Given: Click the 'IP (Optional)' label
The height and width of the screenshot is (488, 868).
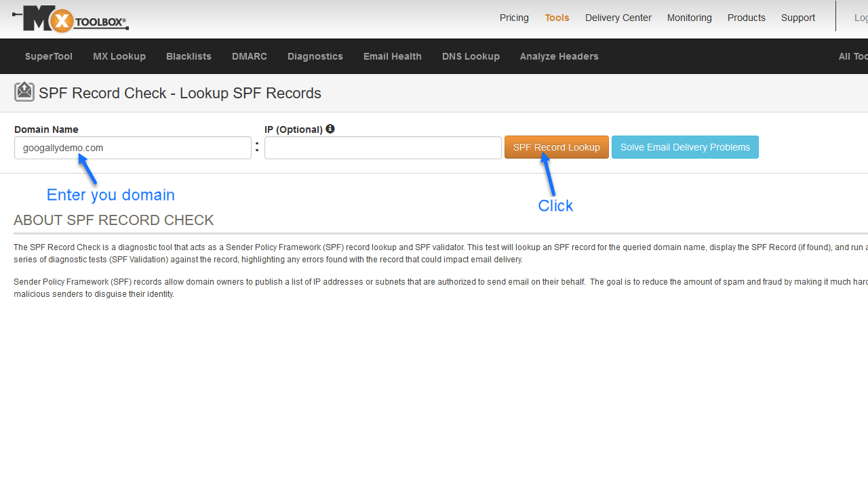Looking at the screenshot, I should tap(294, 129).
